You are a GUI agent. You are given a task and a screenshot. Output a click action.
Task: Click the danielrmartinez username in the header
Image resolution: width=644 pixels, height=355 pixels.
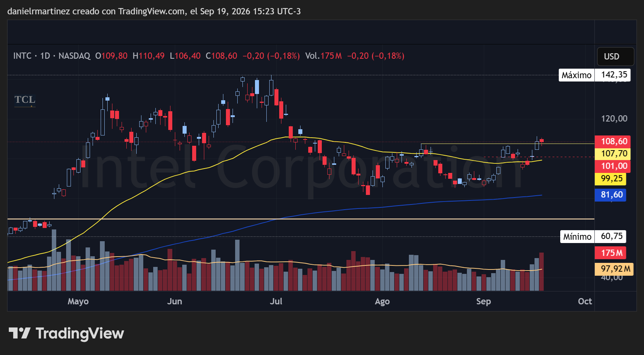pos(38,11)
